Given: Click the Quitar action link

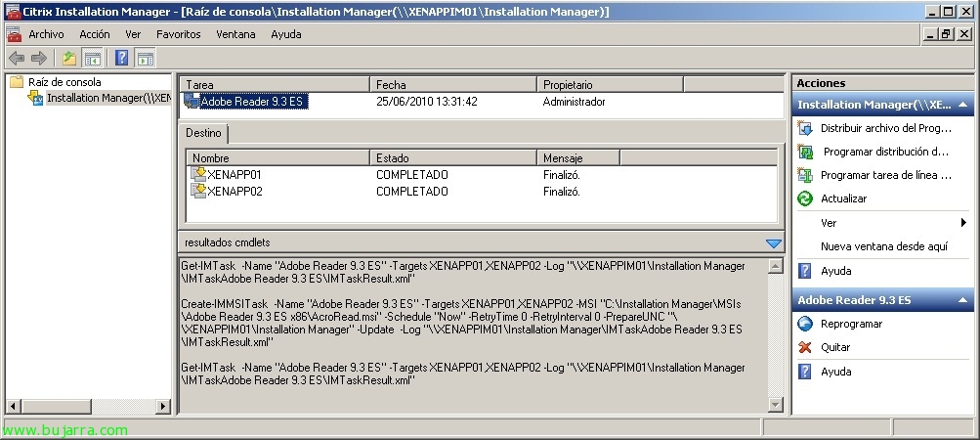Looking at the screenshot, I should tap(835, 347).
